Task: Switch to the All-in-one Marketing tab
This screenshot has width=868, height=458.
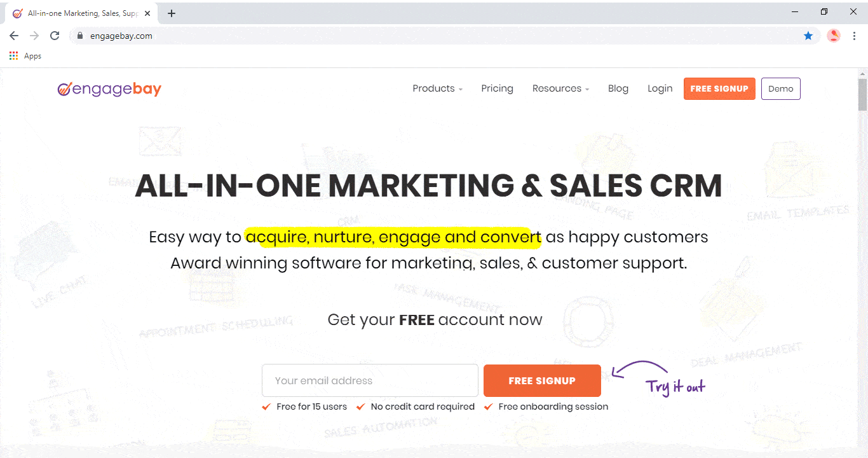Action: coord(79,12)
